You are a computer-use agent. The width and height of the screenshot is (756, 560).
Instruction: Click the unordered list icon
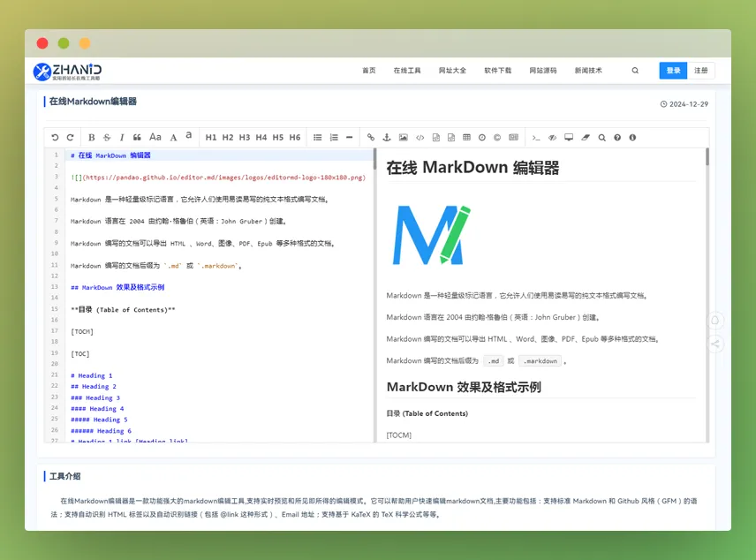(x=319, y=137)
